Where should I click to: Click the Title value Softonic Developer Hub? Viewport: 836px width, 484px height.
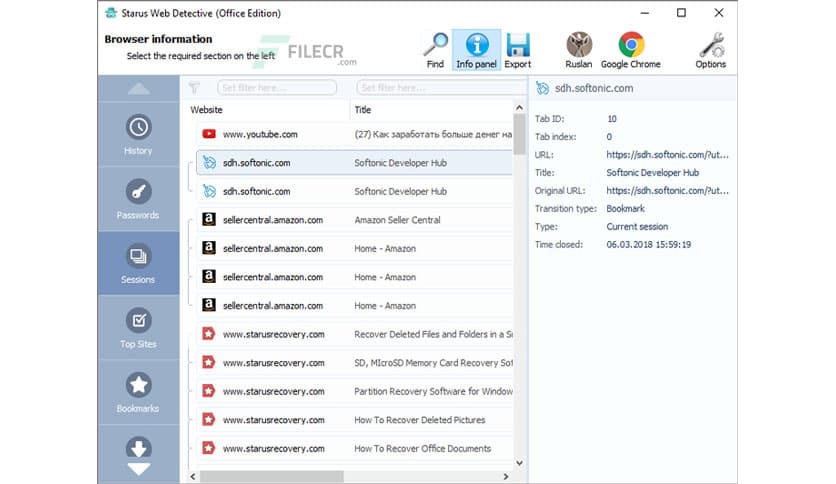pos(653,173)
